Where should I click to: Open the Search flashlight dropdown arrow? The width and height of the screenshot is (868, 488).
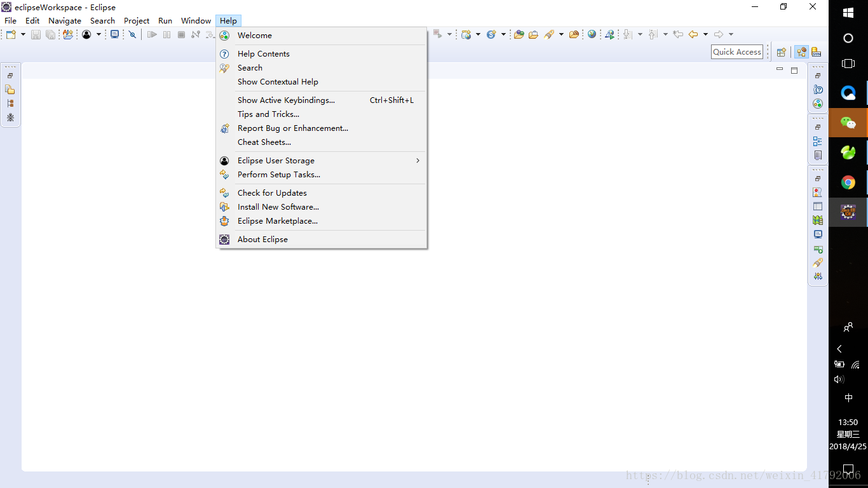coord(561,34)
